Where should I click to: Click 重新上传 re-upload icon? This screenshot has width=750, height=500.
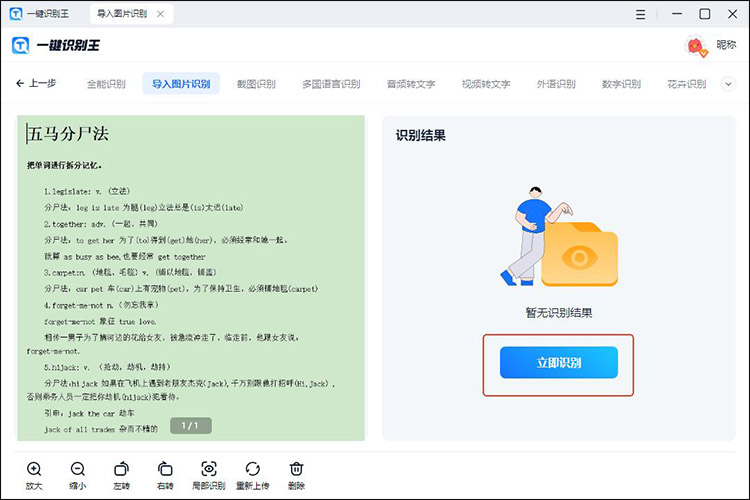pyautogui.click(x=253, y=469)
